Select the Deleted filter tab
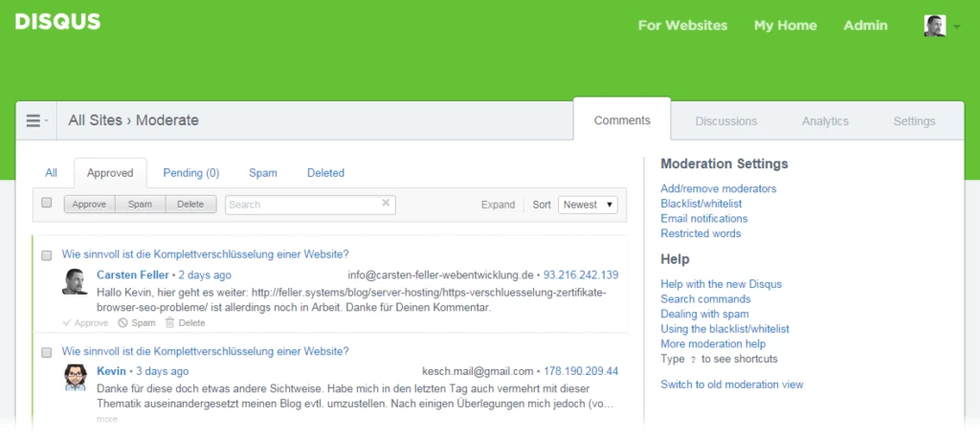 (x=325, y=172)
